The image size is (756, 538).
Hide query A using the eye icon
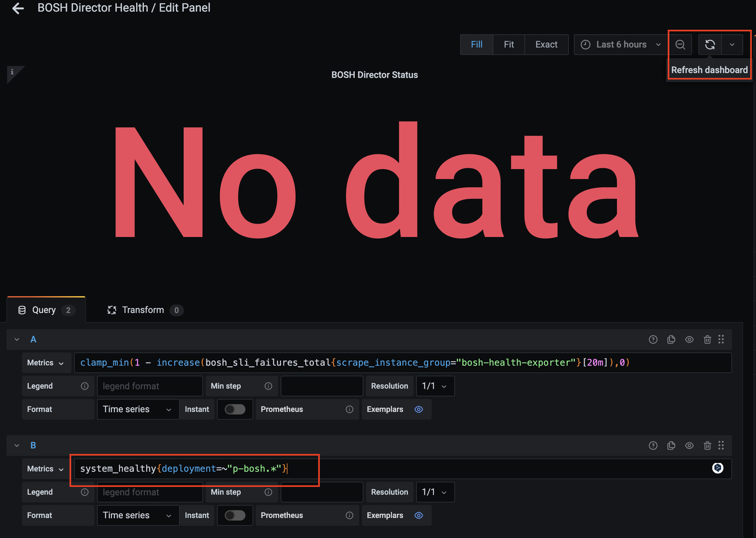click(689, 339)
